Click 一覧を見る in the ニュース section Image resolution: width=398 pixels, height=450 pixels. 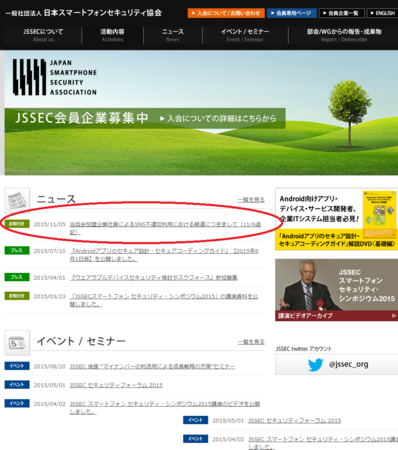tap(251, 200)
